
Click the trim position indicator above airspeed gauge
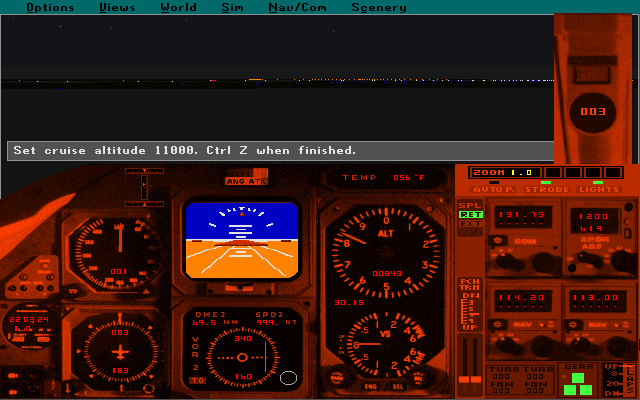point(144,187)
